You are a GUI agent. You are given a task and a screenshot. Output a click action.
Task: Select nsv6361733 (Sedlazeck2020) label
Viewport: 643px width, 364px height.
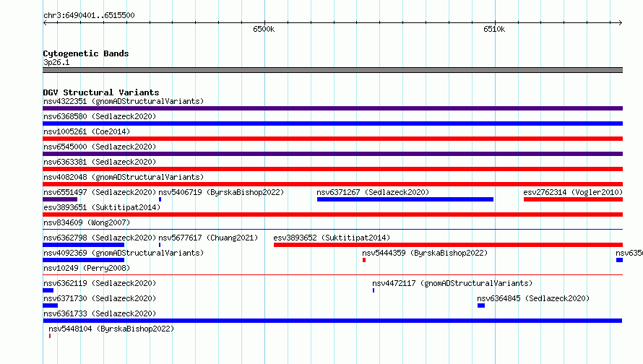point(100,313)
